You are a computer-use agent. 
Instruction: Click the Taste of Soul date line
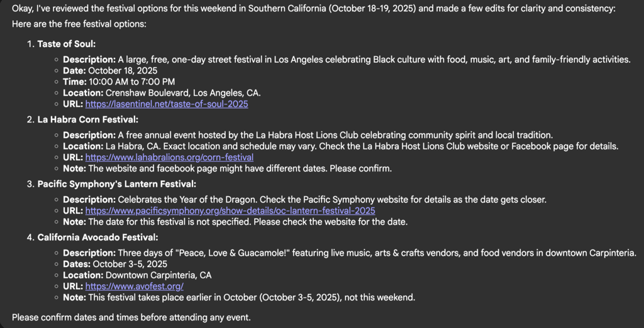110,70
